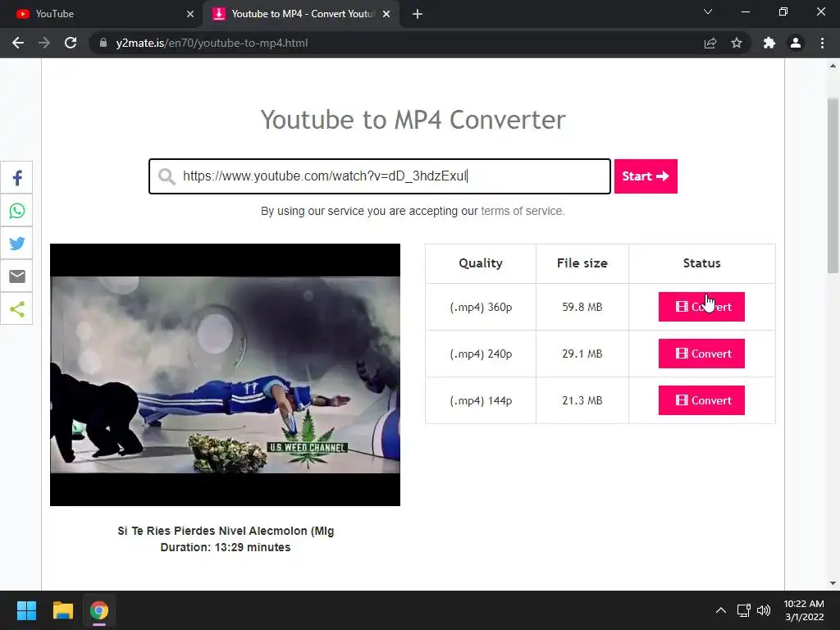Click the Duration: 13:29 minutes text
The width and height of the screenshot is (840, 630).
pos(226,547)
